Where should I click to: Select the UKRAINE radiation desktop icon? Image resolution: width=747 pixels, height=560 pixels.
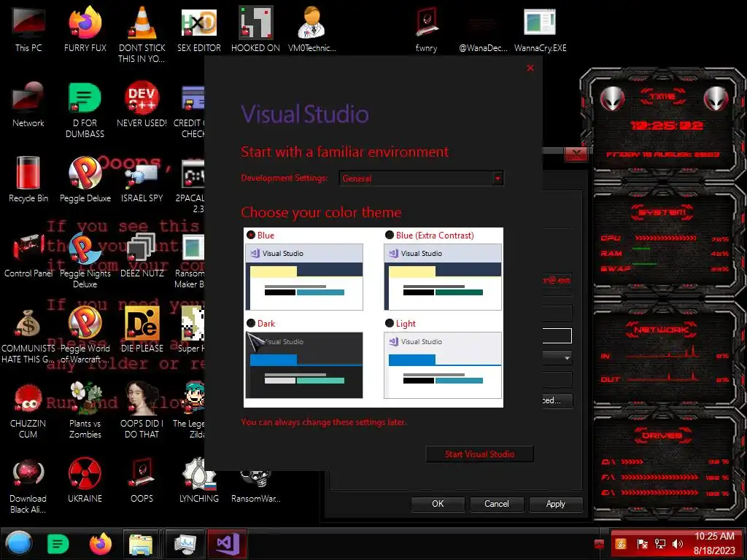coord(85,480)
